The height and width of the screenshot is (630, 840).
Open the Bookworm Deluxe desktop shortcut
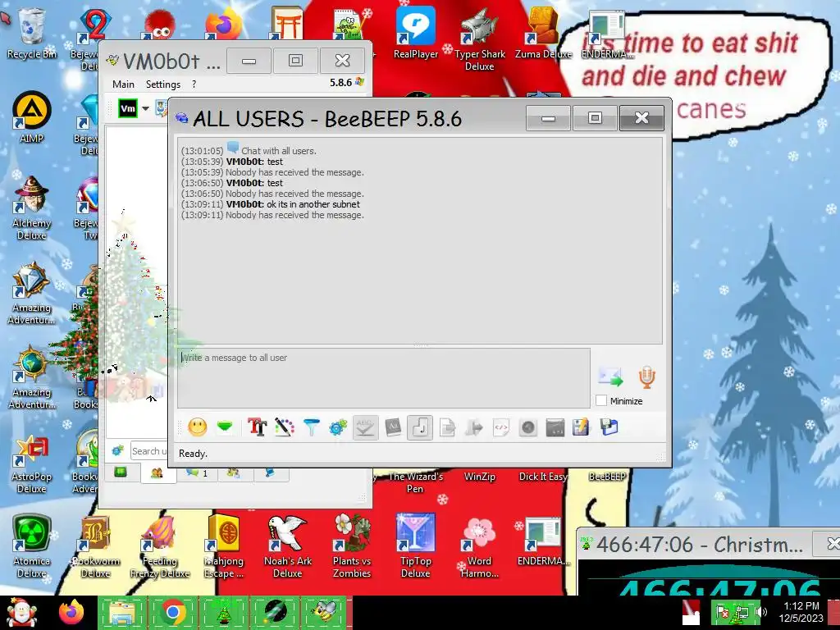click(95, 546)
